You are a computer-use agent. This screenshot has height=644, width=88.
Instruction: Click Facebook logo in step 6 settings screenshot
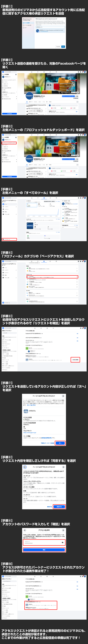tap(3, 328)
